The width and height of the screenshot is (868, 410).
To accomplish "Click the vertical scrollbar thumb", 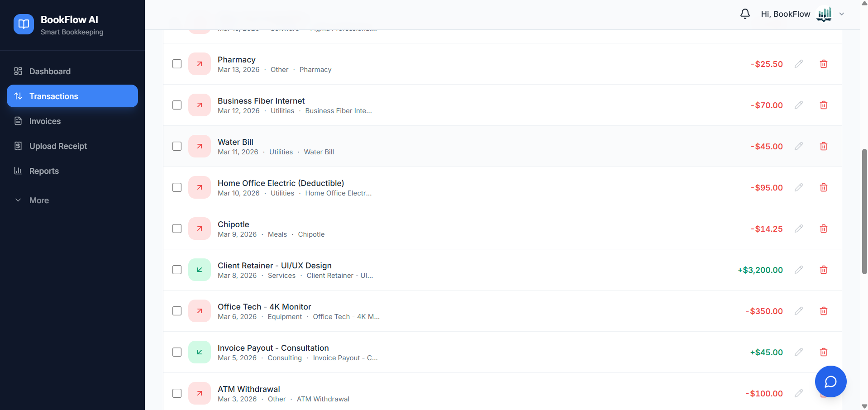I will pos(864,211).
